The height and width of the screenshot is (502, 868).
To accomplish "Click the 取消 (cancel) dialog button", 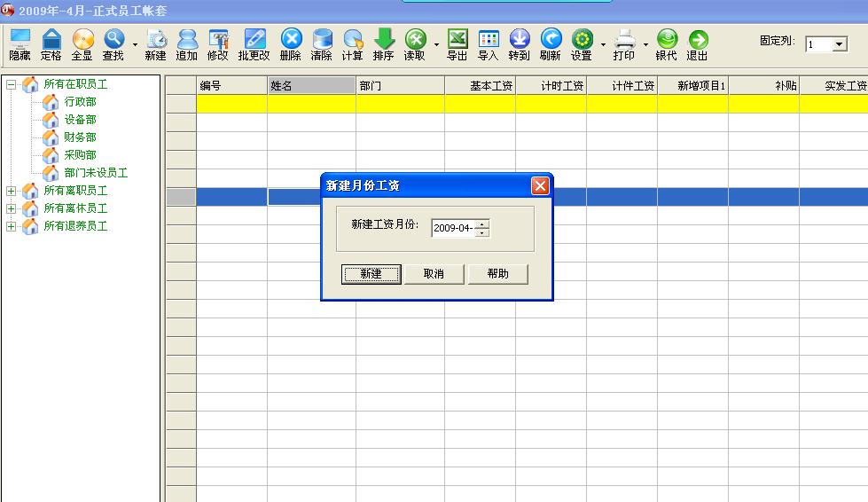I will [434, 274].
